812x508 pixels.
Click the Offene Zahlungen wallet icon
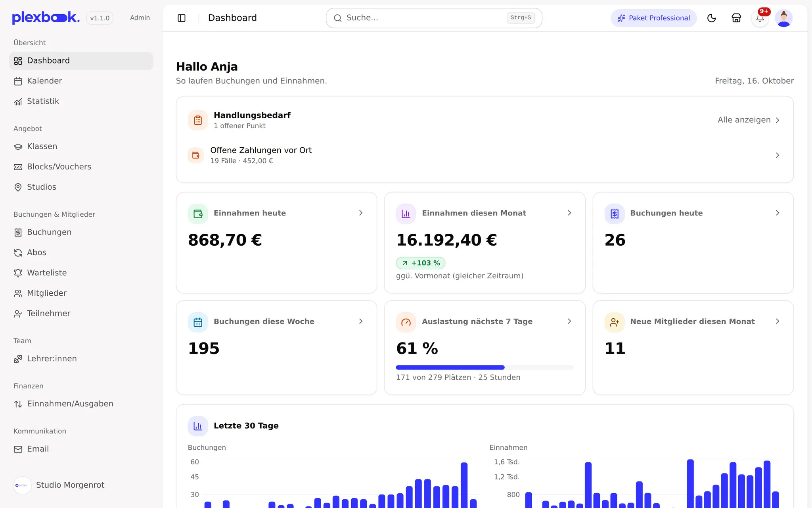(195, 155)
